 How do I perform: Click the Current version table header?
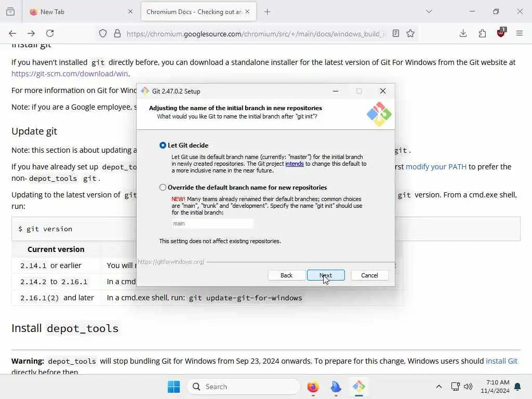[56, 249]
